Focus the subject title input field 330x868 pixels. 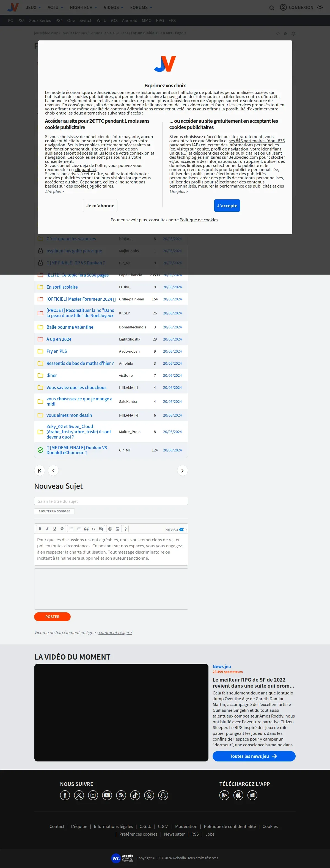click(x=111, y=501)
